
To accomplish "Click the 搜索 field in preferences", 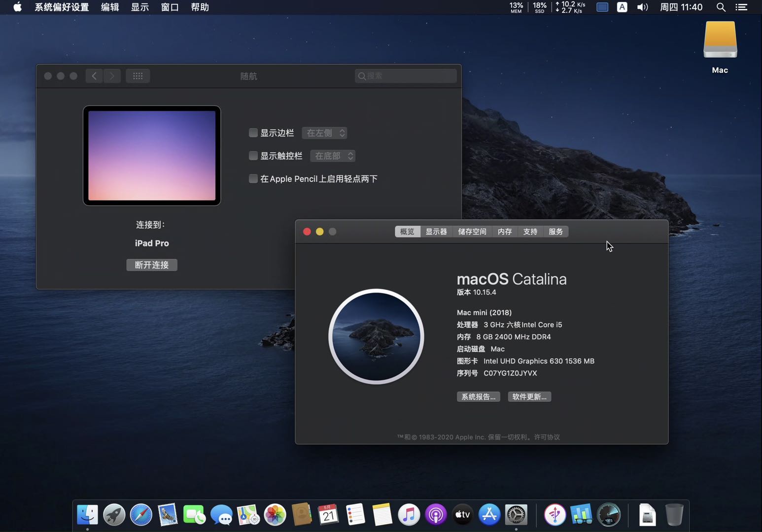I will coord(406,76).
